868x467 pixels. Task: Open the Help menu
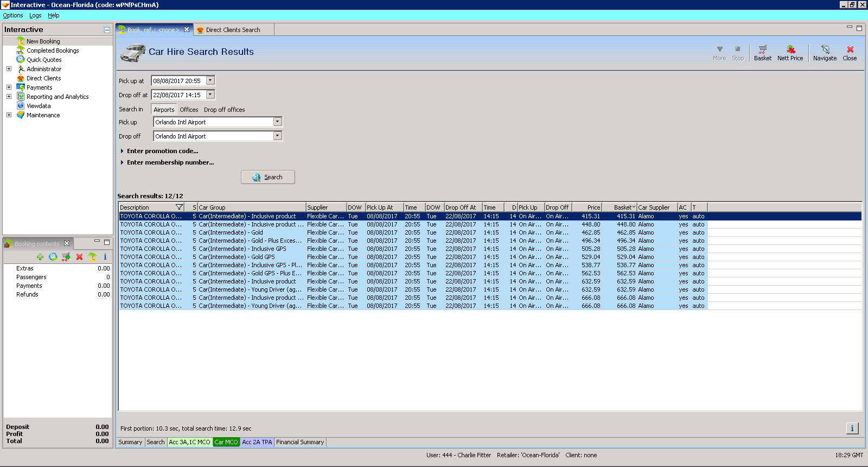pyautogui.click(x=53, y=15)
